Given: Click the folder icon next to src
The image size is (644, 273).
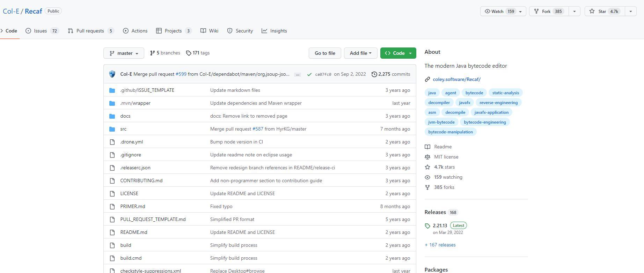Looking at the screenshot, I should click(x=112, y=129).
